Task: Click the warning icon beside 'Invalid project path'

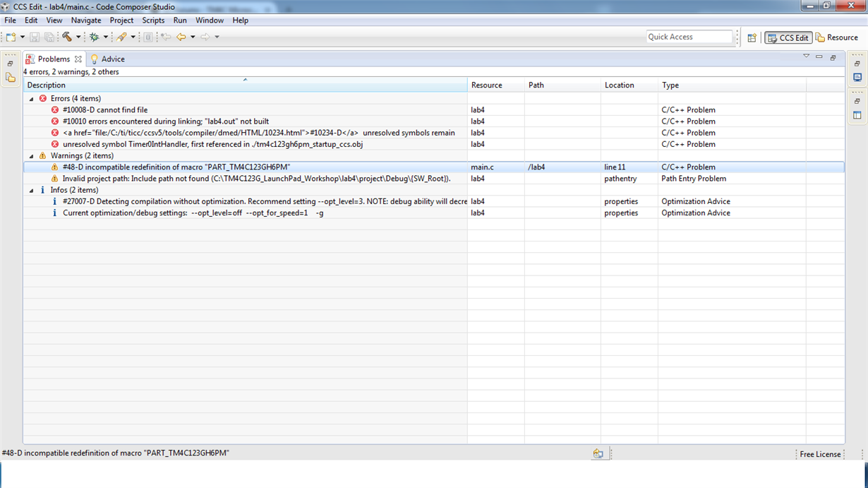Action: (55, 179)
